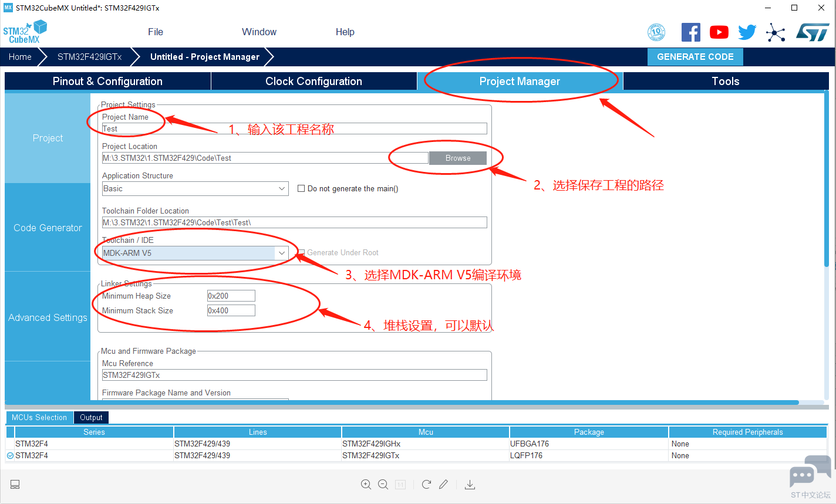836x504 pixels.
Task: Sort table by Lines column header
Action: 258,432
